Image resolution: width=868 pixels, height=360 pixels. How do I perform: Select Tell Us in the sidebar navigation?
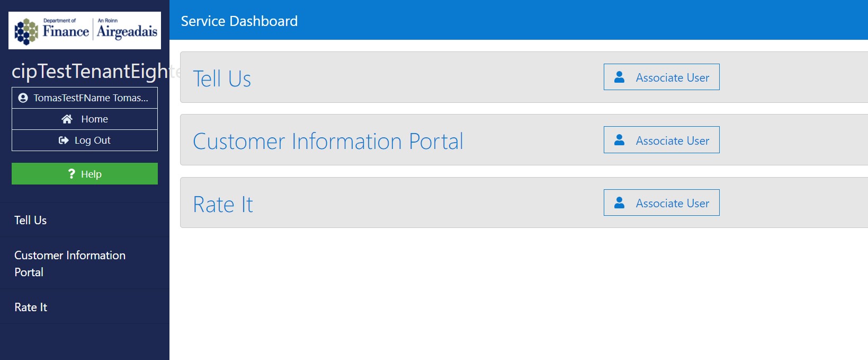[30, 219]
